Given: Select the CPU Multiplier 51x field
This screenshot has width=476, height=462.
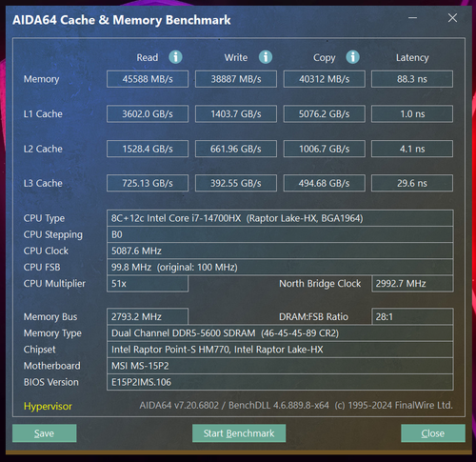Looking at the screenshot, I should click(x=148, y=284).
